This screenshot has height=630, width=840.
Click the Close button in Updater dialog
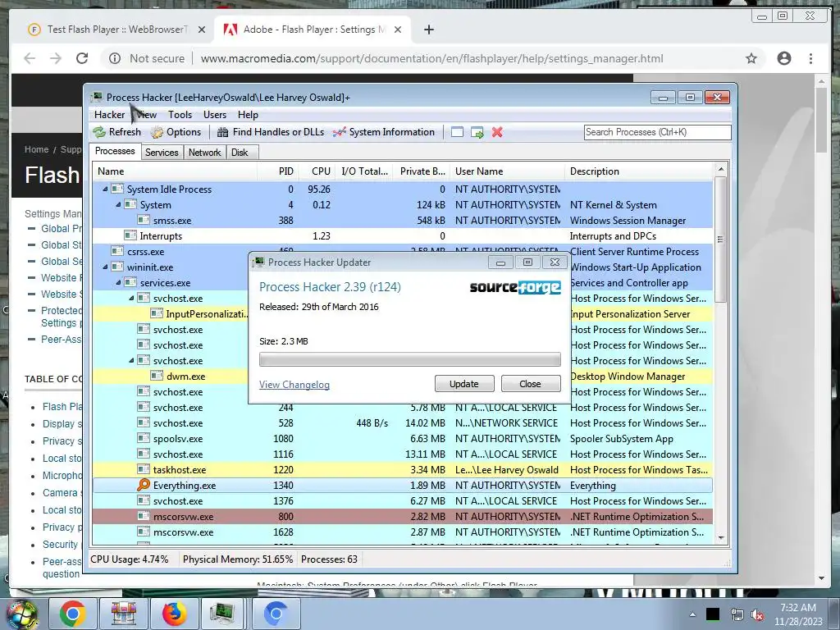coord(531,384)
